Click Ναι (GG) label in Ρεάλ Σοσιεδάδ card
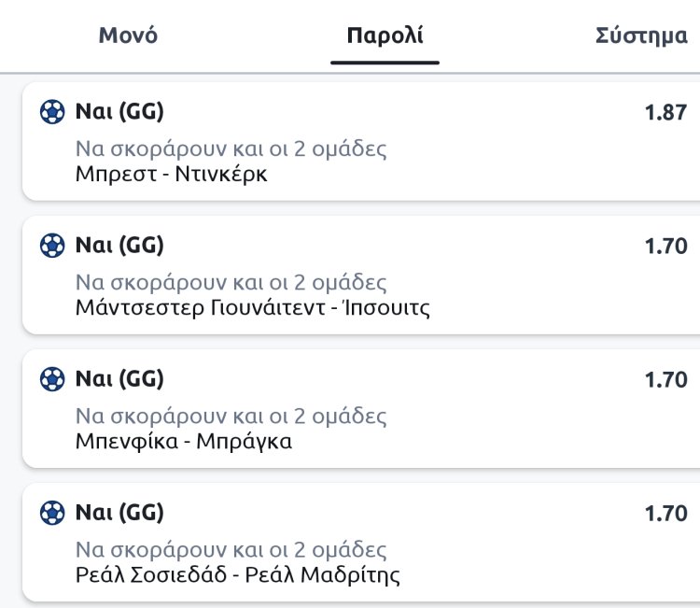This screenshot has height=608, width=700. [119, 513]
